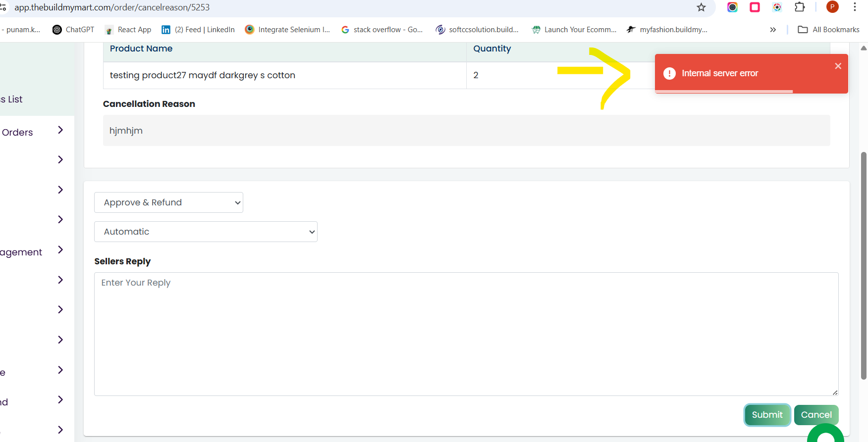Open the stack overflow Google bookmark
Screen dimensions: 868x442
pyautogui.click(x=382, y=30)
